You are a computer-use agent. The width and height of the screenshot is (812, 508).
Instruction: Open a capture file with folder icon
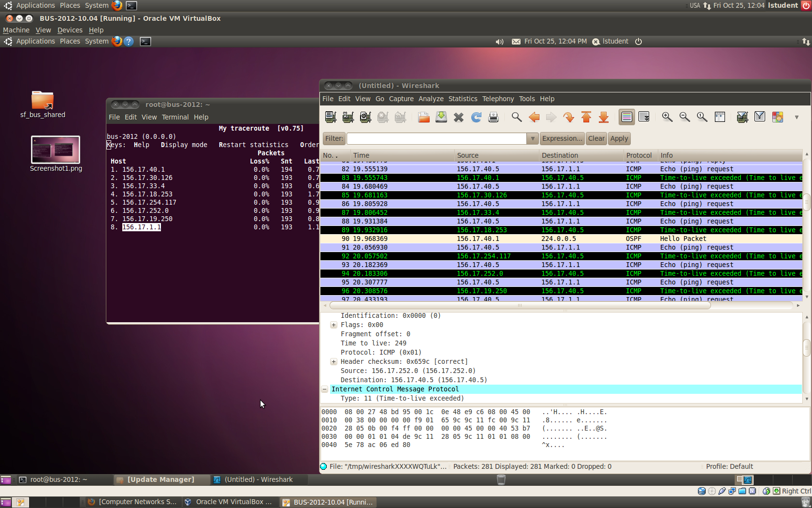click(424, 117)
